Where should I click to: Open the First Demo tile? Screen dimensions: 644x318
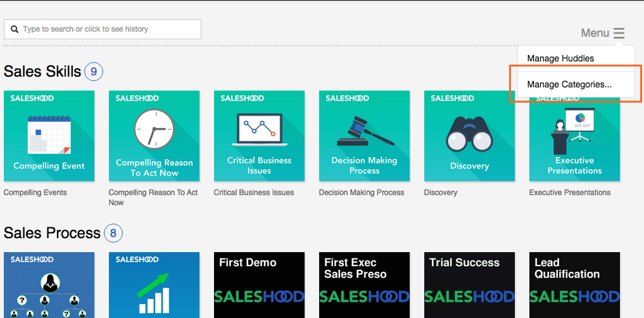[259, 285]
